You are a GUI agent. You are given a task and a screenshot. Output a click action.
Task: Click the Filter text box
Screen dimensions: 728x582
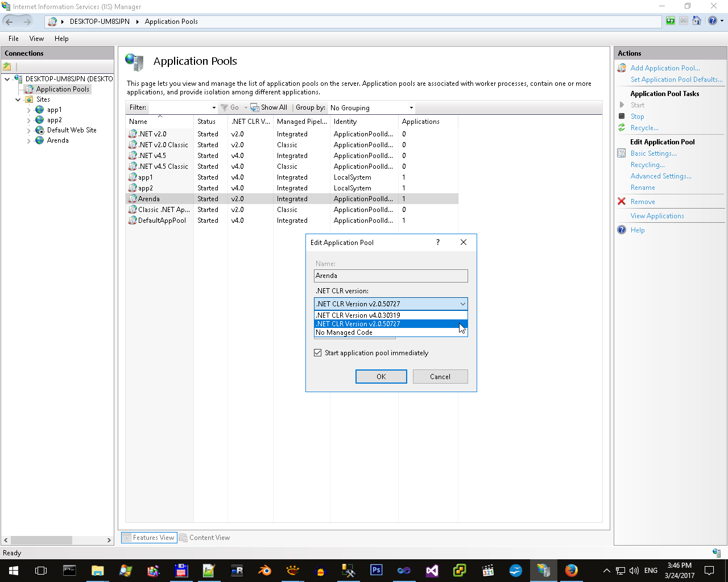180,107
